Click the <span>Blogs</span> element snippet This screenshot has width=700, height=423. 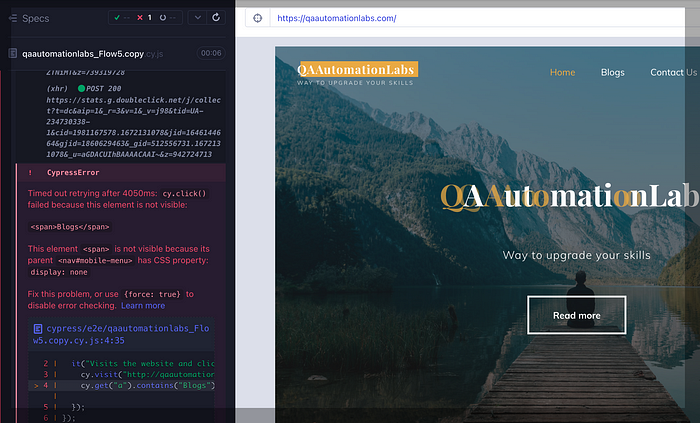[x=70, y=227]
